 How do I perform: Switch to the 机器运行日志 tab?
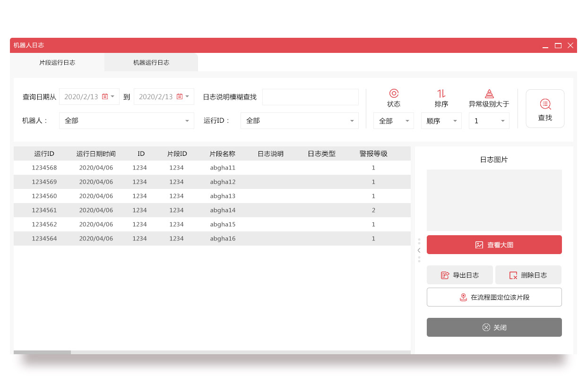coord(151,62)
